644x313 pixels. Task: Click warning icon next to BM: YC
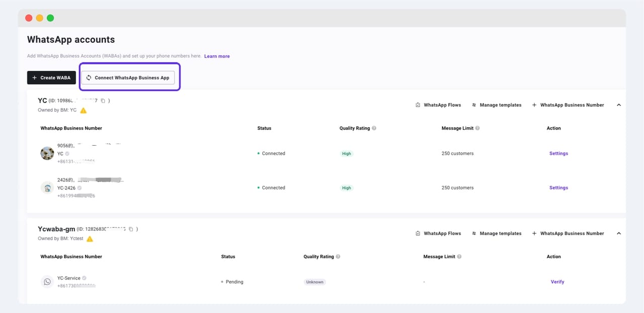tap(84, 111)
